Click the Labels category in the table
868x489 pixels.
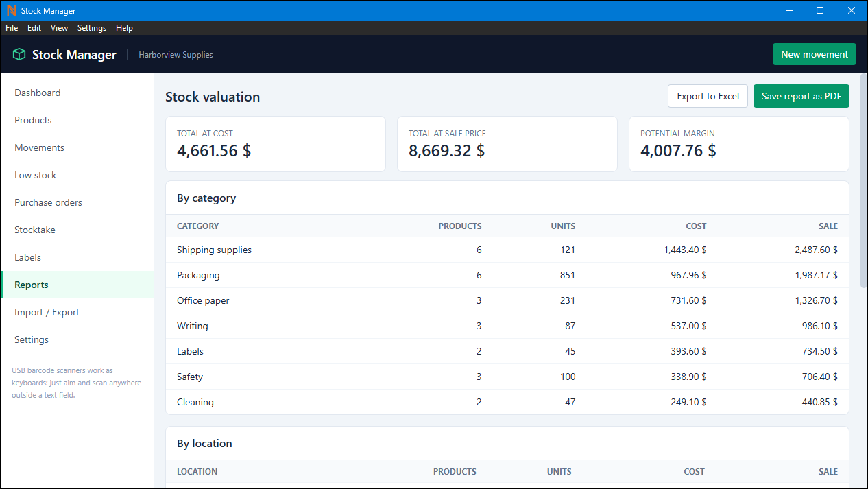(x=190, y=351)
